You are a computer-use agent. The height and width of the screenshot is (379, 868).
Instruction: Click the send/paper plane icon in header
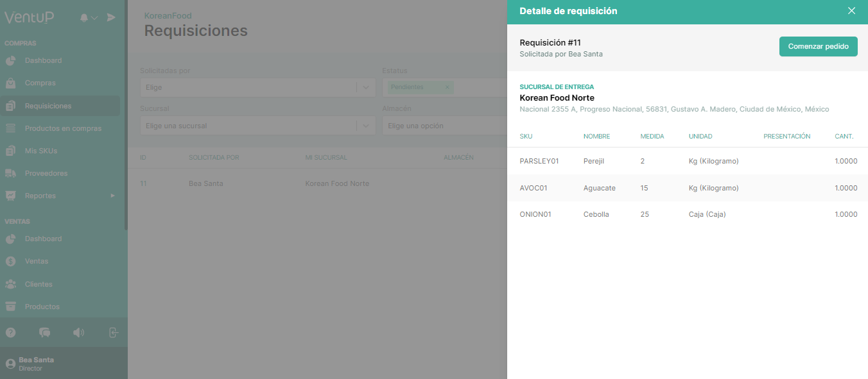(x=110, y=17)
